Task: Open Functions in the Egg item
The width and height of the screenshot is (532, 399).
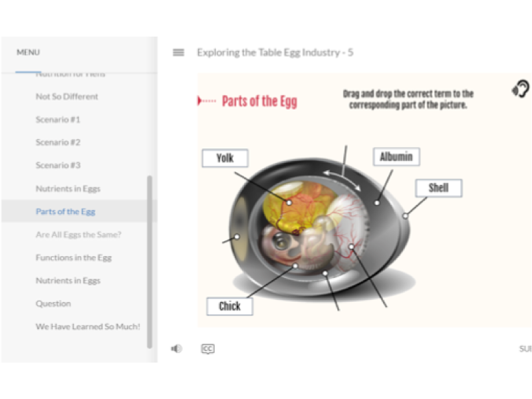Action: pyautogui.click(x=74, y=257)
